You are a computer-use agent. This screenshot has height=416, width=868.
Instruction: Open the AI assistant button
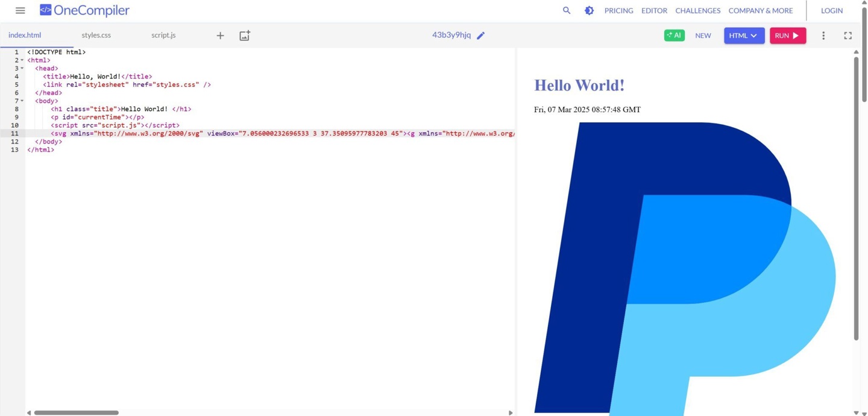tap(674, 36)
